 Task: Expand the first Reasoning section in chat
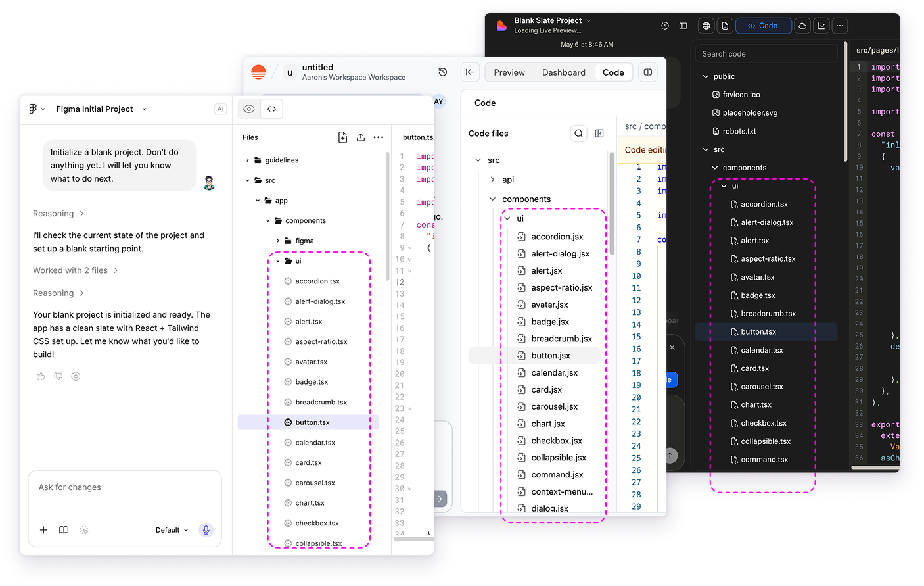point(58,214)
